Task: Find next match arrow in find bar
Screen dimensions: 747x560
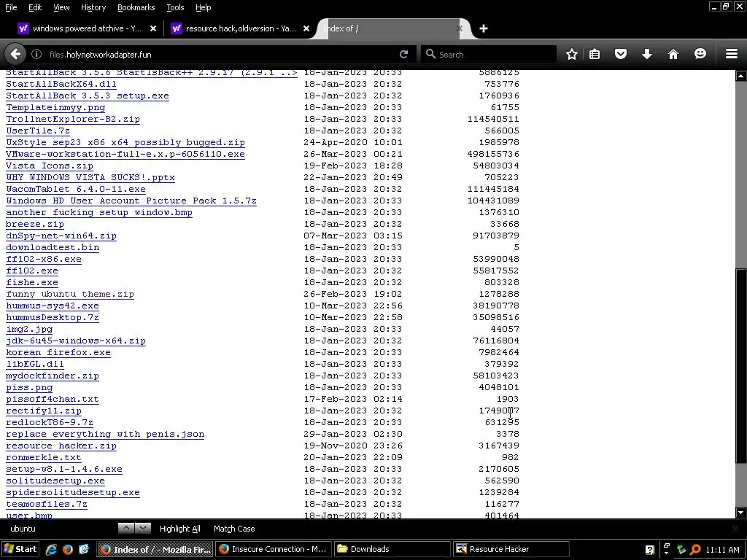Action: (x=143, y=528)
